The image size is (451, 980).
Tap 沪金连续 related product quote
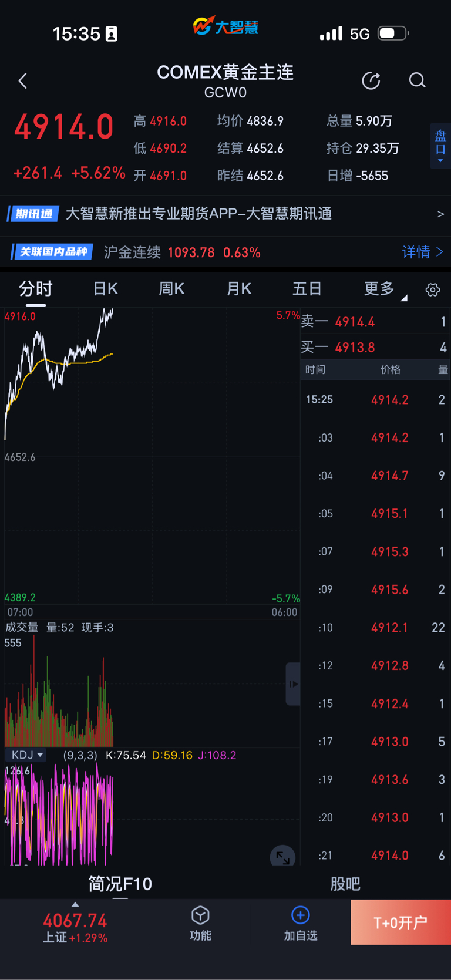coord(182,252)
